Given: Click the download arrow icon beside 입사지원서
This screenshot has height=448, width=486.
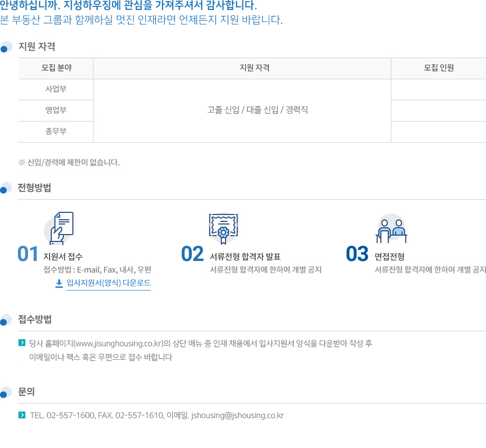Looking at the screenshot, I should pyautogui.click(x=59, y=283).
